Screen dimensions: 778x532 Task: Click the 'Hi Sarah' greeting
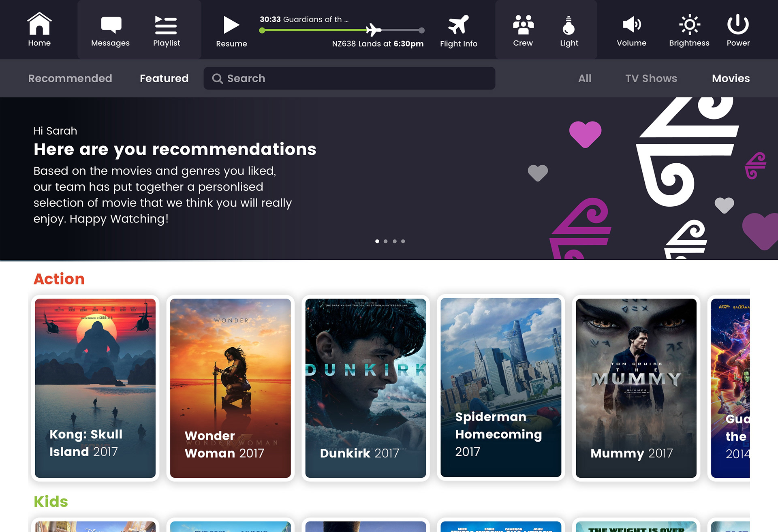click(x=55, y=131)
